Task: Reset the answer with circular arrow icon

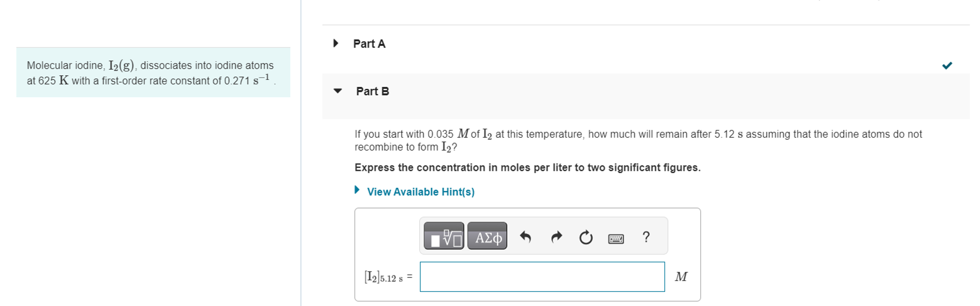Action: tap(586, 237)
